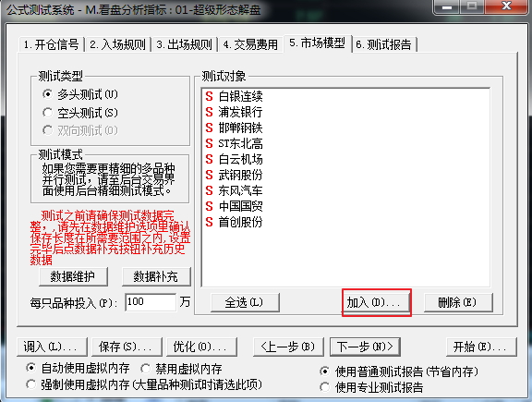Click 全选(L) button
The height and width of the screenshot is (402, 532).
(x=245, y=302)
